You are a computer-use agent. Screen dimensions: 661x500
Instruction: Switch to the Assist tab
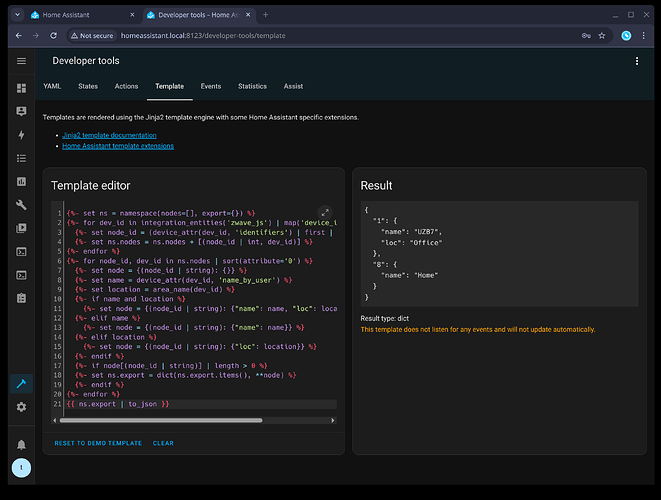[293, 86]
